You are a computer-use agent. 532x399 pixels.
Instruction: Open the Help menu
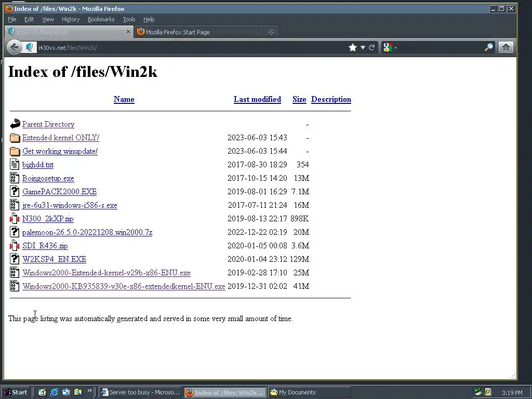coord(149,19)
